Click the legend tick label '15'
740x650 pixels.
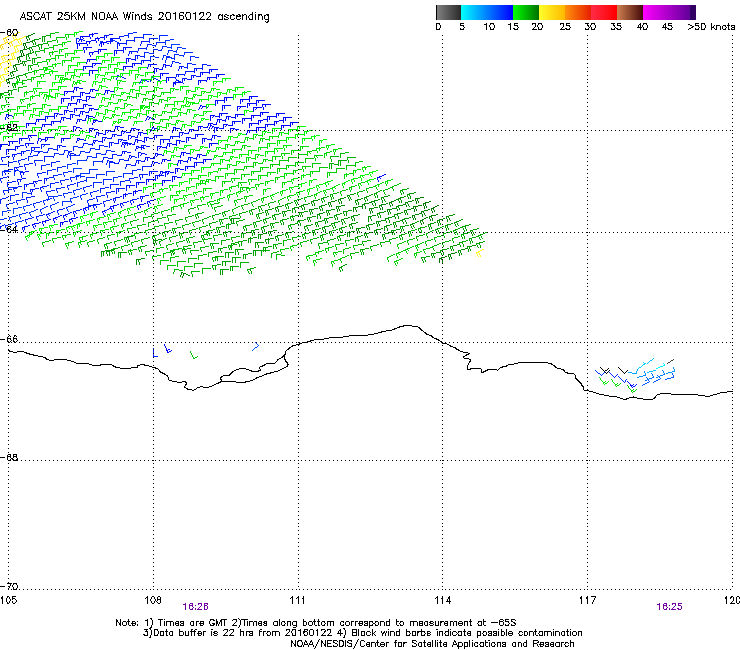(x=513, y=27)
